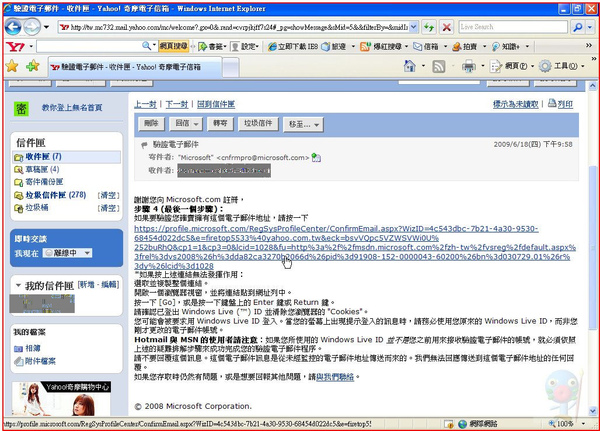Screen dimensions: 600x431
Task: Click 清空 next to 垃圾信件匣
Action: pos(109,195)
